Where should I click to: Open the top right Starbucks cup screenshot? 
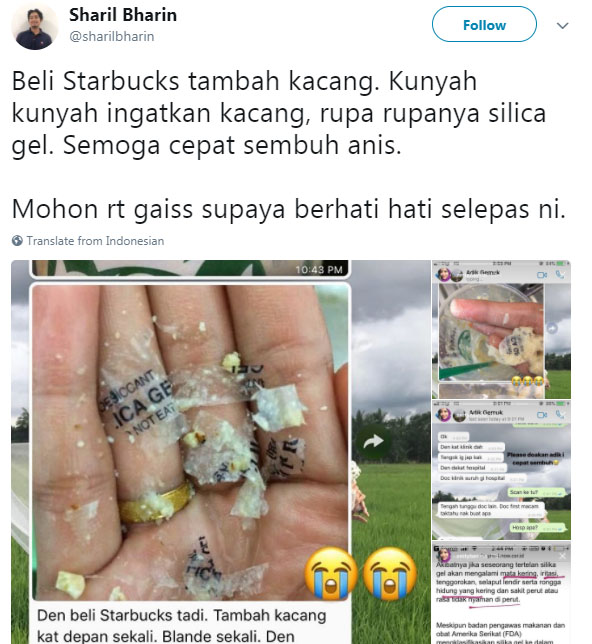tap(501, 329)
